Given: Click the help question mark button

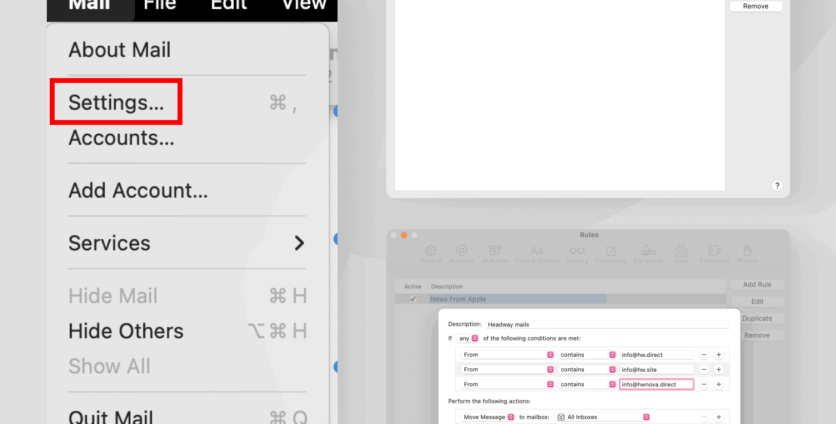Looking at the screenshot, I should pyautogui.click(x=777, y=186).
